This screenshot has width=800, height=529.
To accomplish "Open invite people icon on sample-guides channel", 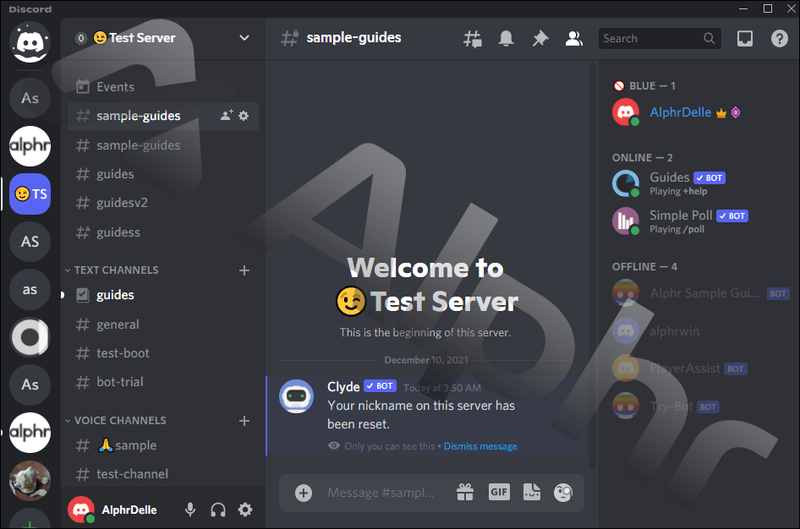I will [x=227, y=115].
